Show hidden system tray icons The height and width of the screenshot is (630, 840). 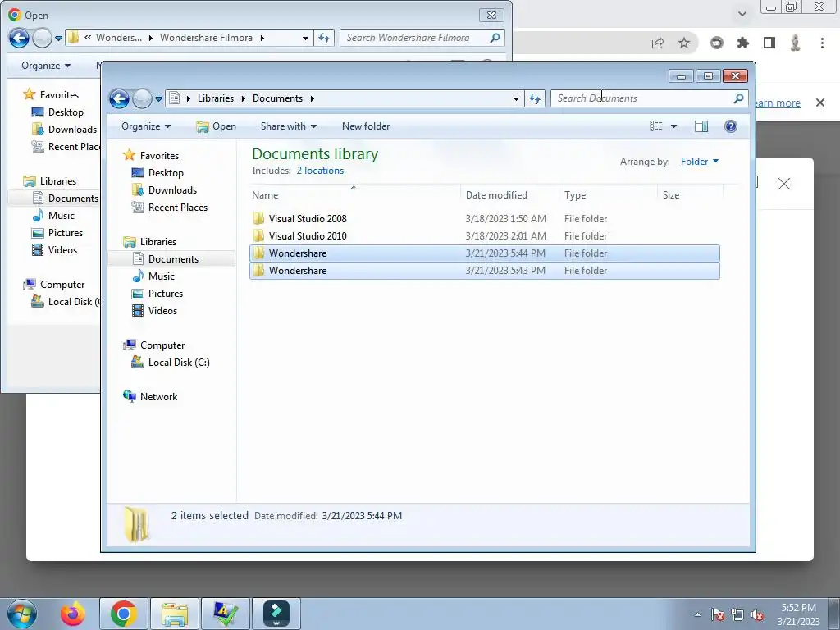pyautogui.click(x=697, y=614)
